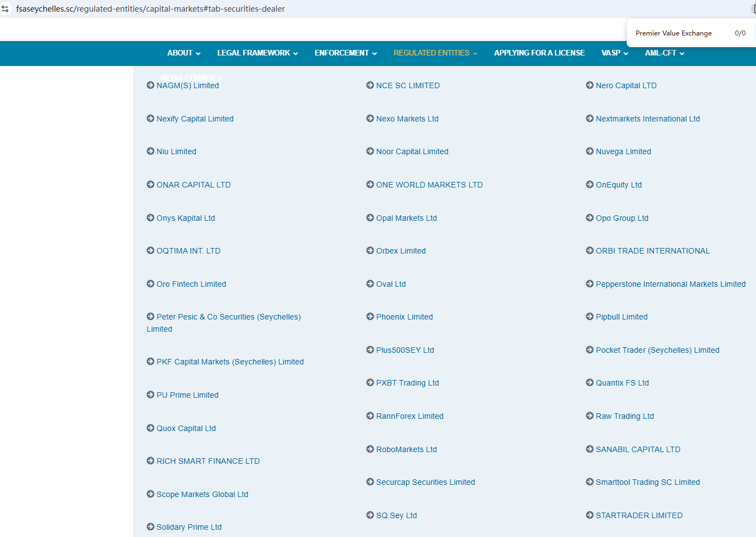Click the arrow icon beside ONAR CAPITAL LTD

tap(150, 184)
